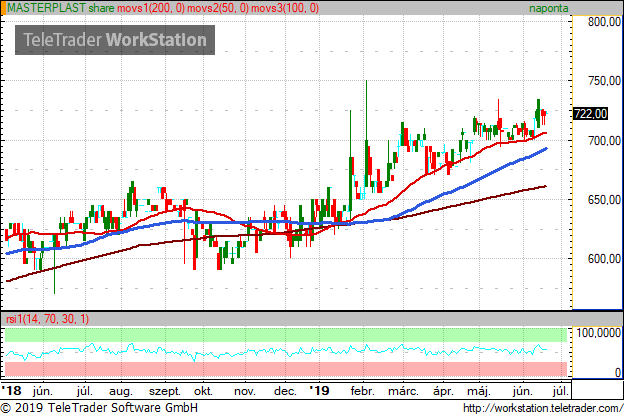Click the '19 year marker on time axis
624x417 pixels.
[x=320, y=390]
